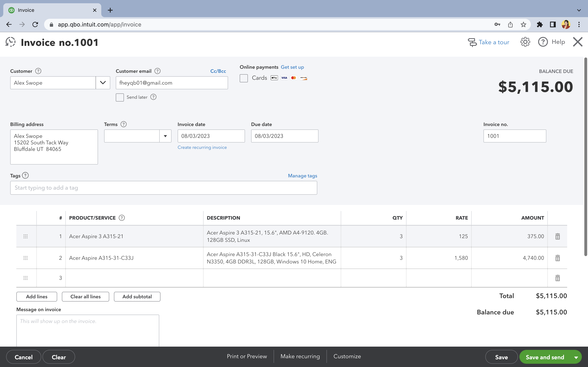Check the Send later checkbox
The width and height of the screenshot is (588, 367).
[120, 97]
